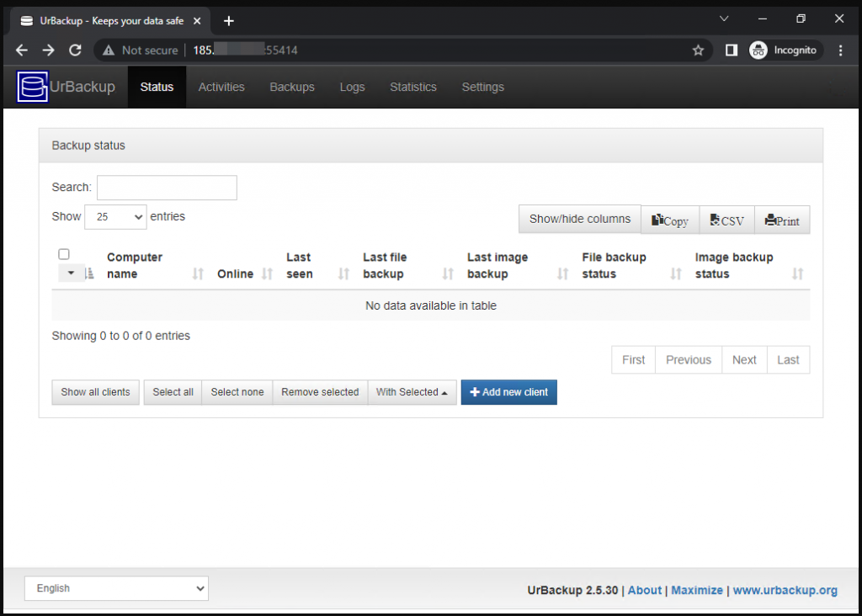The image size is (862, 616).
Task: Open the Settings tab
Action: click(x=482, y=87)
